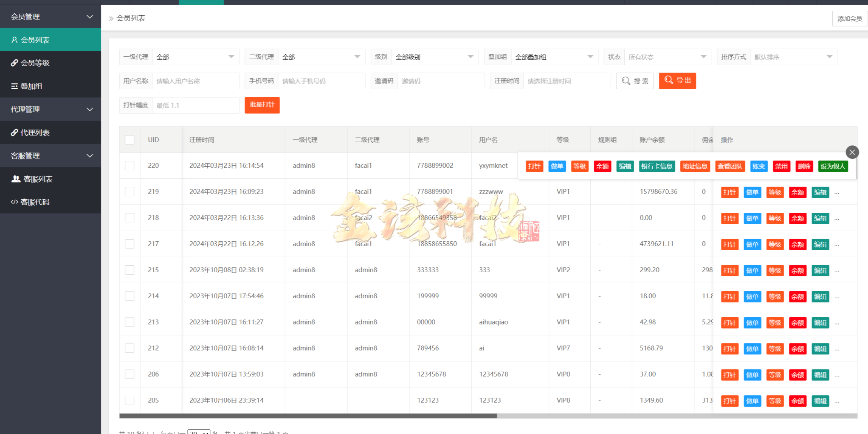Viewport: 868px width, 434px height.
Task: Tick the checkbox on row UID 215
Action: coord(129,270)
